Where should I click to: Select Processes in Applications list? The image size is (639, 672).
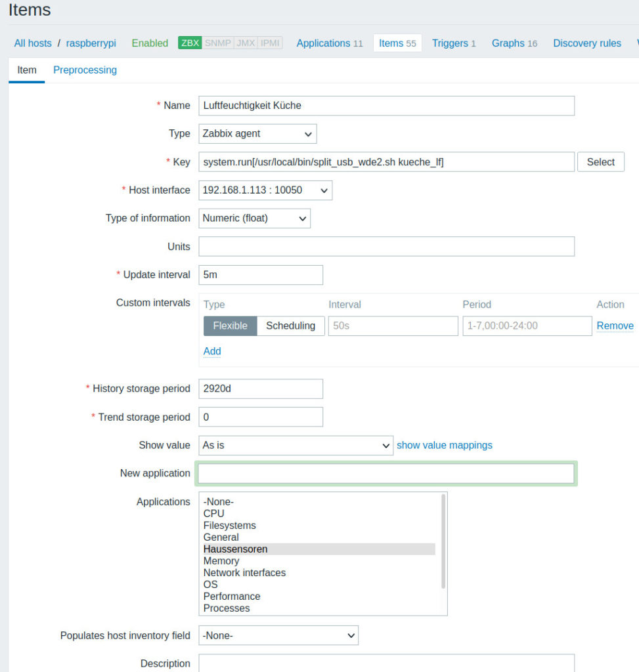tap(319, 608)
